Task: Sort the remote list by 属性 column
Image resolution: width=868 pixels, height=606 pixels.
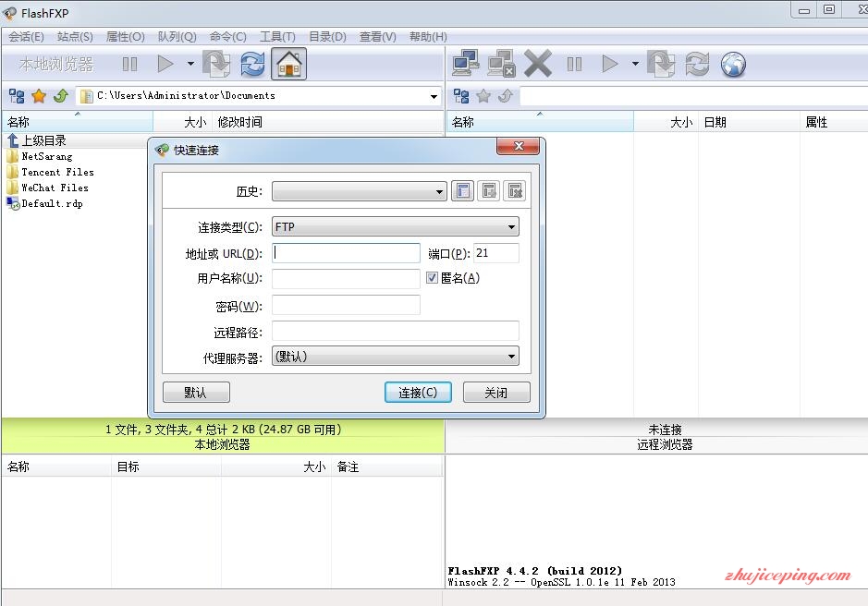Action: (x=834, y=122)
